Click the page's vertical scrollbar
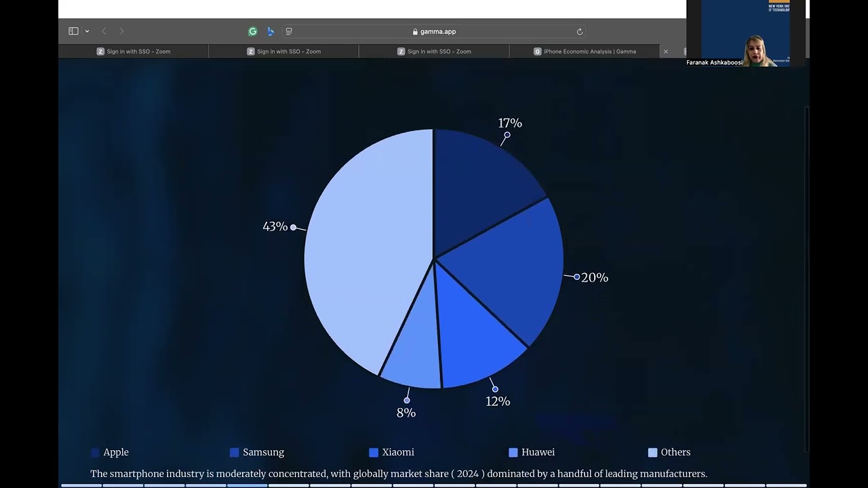Screen dimensions: 868x488 806,279
